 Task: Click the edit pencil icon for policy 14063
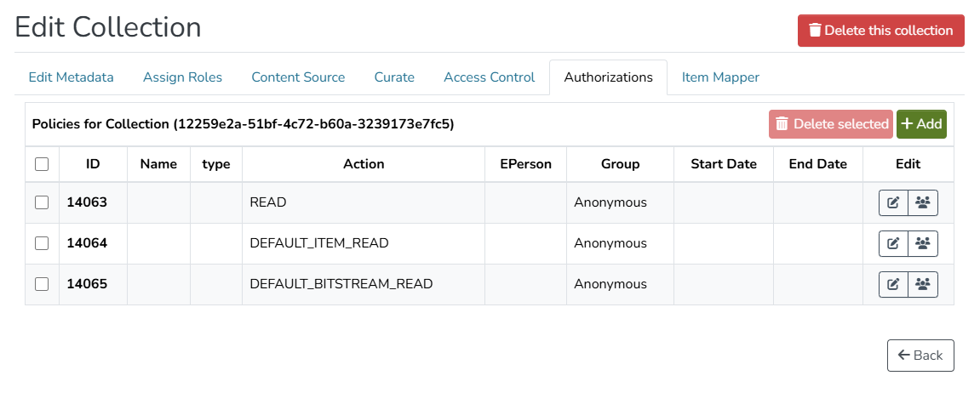[893, 202]
